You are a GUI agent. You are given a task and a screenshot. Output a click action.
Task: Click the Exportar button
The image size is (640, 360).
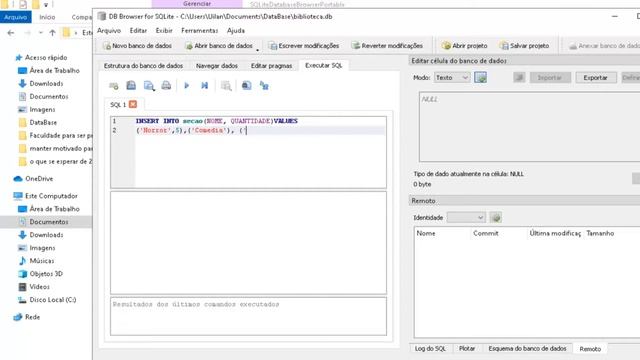click(595, 78)
